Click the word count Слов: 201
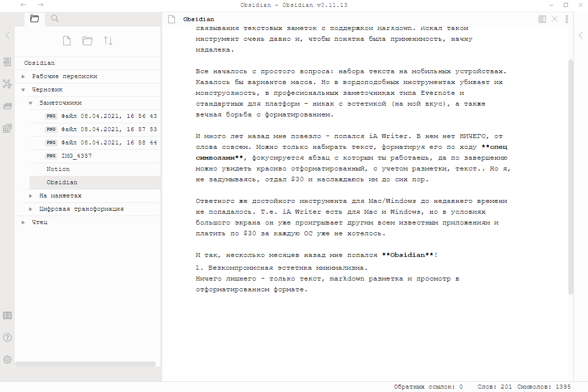588x392 pixels. 495,387
